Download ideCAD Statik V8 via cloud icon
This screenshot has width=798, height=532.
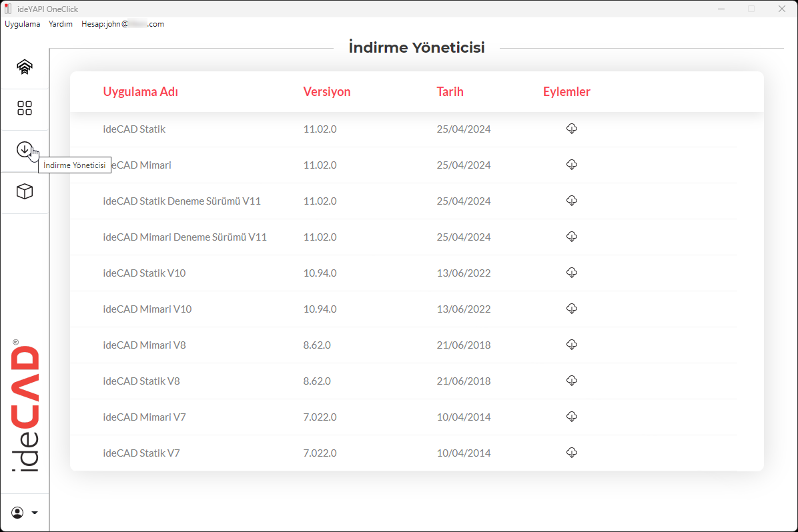(571, 381)
